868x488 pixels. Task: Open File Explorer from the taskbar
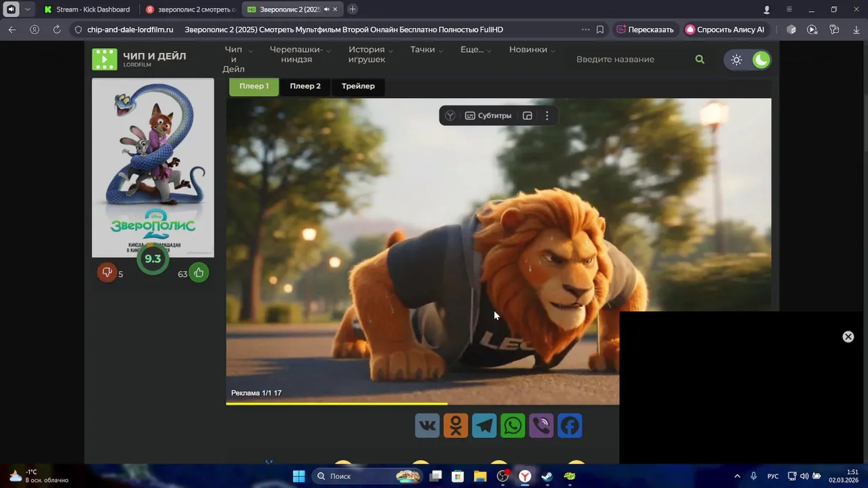click(x=480, y=476)
